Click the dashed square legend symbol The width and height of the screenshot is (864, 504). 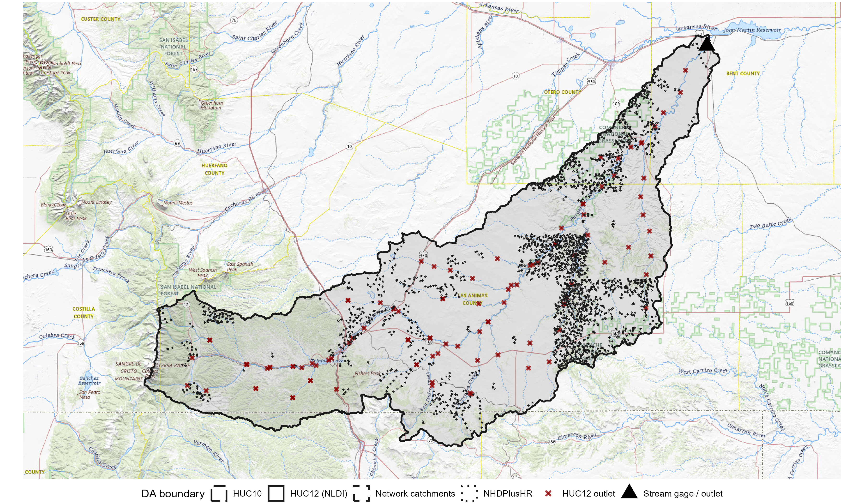click(x=361, y=493)
